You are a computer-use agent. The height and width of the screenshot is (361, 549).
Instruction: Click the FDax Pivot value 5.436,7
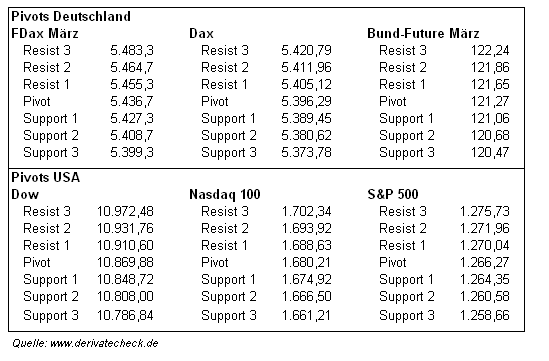click(132, 102)
